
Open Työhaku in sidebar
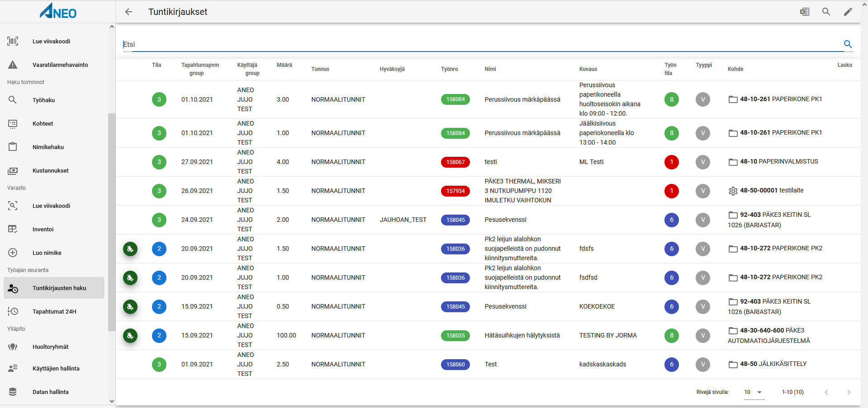(54, 100)
